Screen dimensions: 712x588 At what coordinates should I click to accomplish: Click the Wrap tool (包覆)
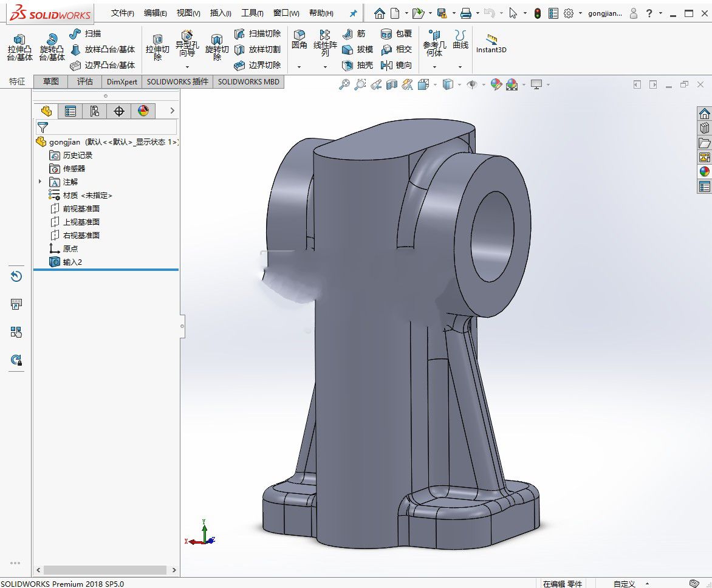coord(397,33)
